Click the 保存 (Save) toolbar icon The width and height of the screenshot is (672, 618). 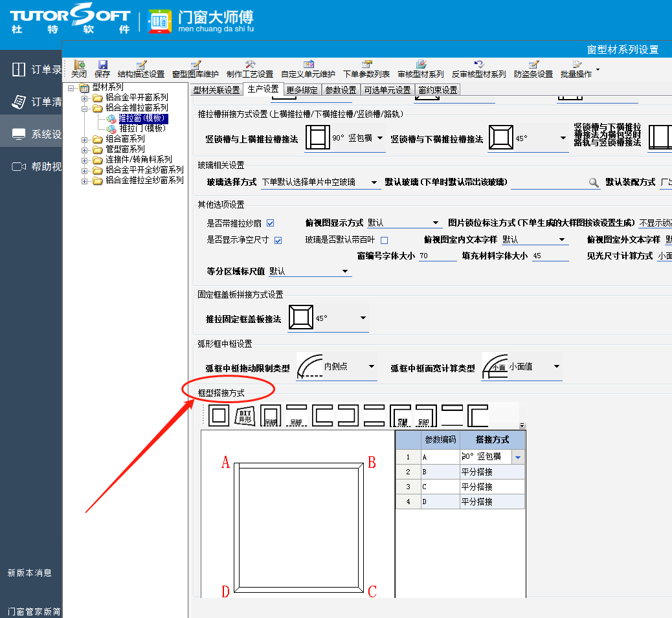click(102, 69)
